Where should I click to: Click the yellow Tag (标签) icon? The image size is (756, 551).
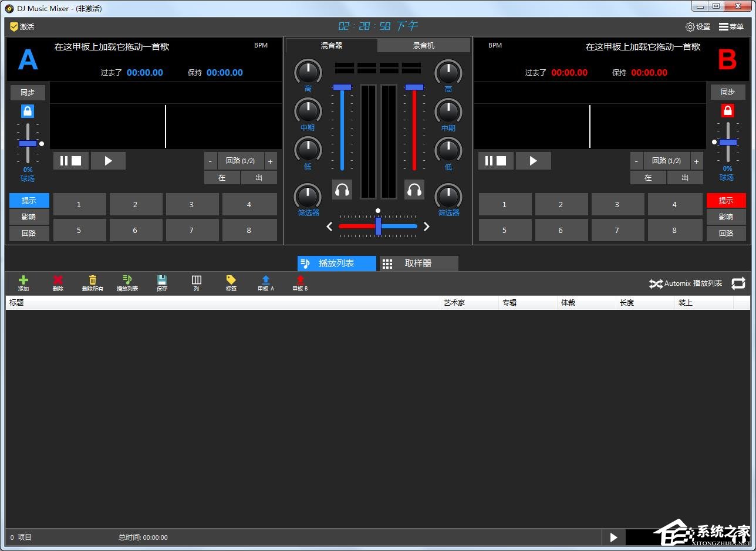coord(231,281)
